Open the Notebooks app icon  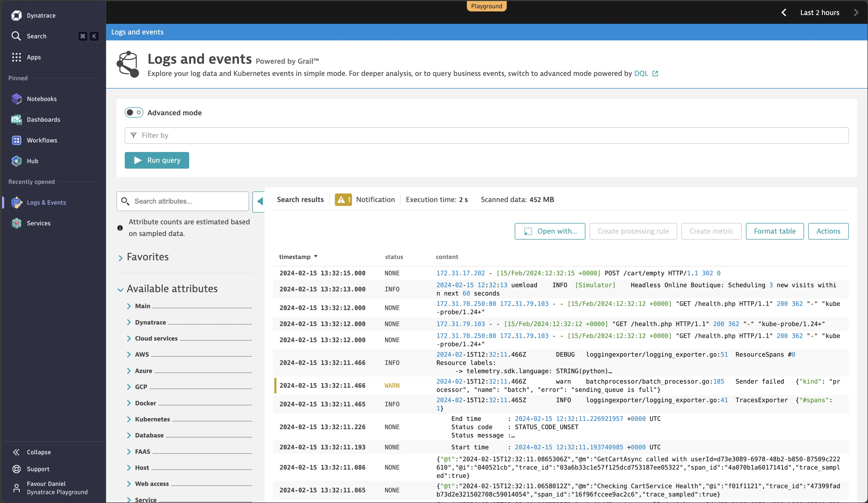[x=16, y=99]
